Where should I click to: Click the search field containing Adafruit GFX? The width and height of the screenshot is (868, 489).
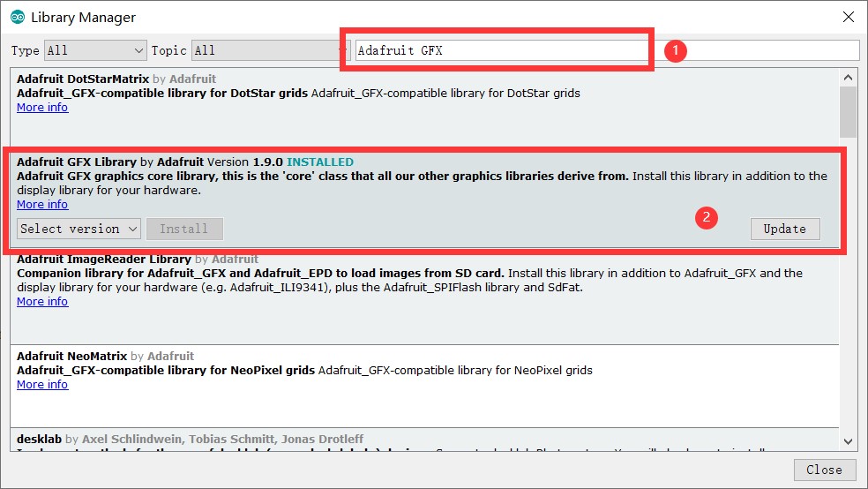point(607,50)
